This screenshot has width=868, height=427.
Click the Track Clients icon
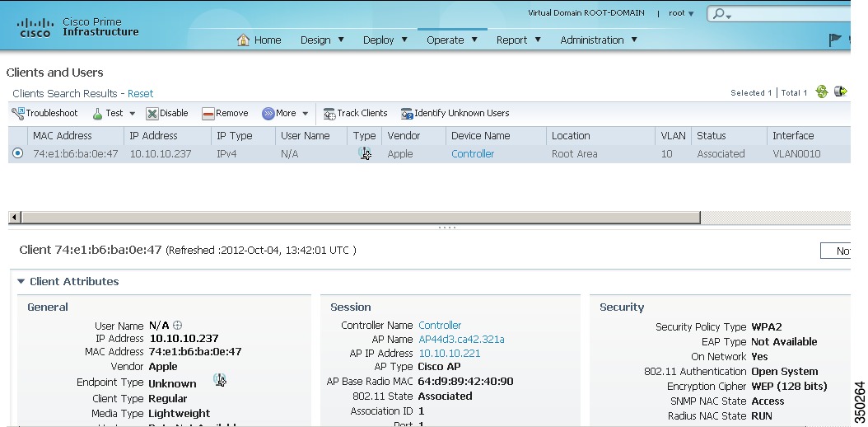click(329, 114)
